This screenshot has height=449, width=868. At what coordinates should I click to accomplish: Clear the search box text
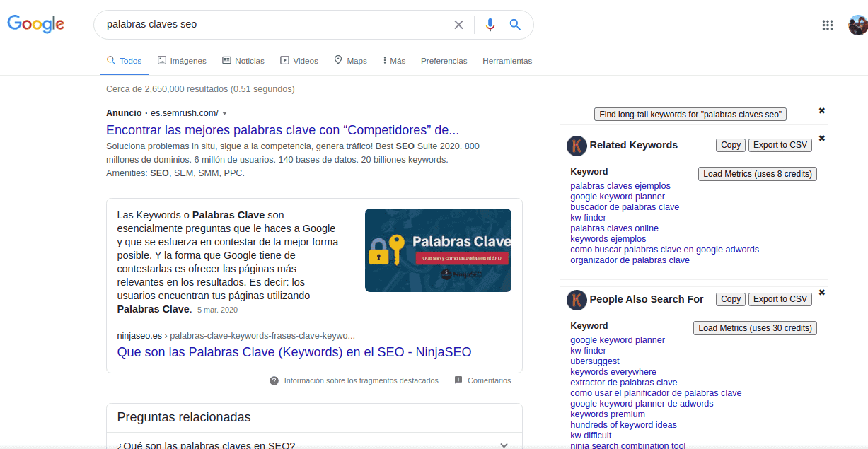(458, 25)
